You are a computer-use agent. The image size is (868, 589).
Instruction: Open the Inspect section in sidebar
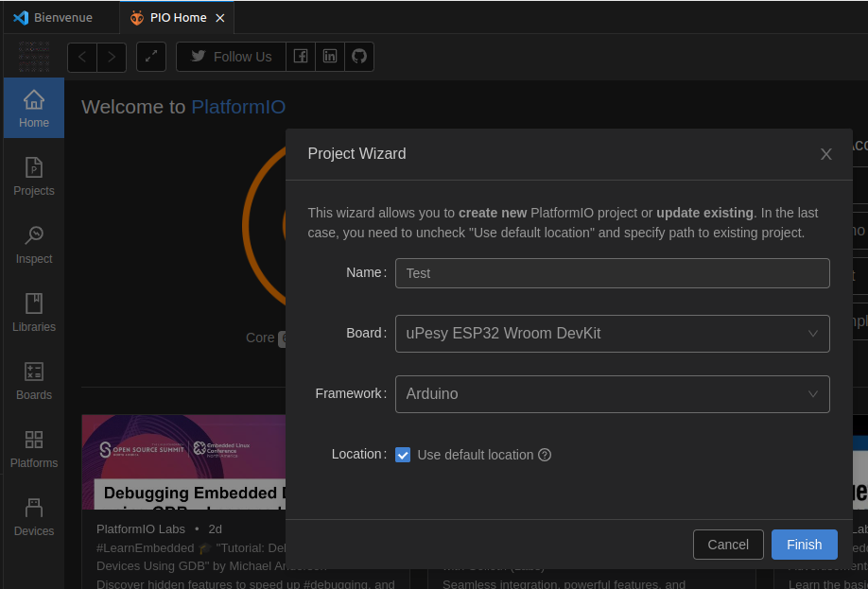34,245
